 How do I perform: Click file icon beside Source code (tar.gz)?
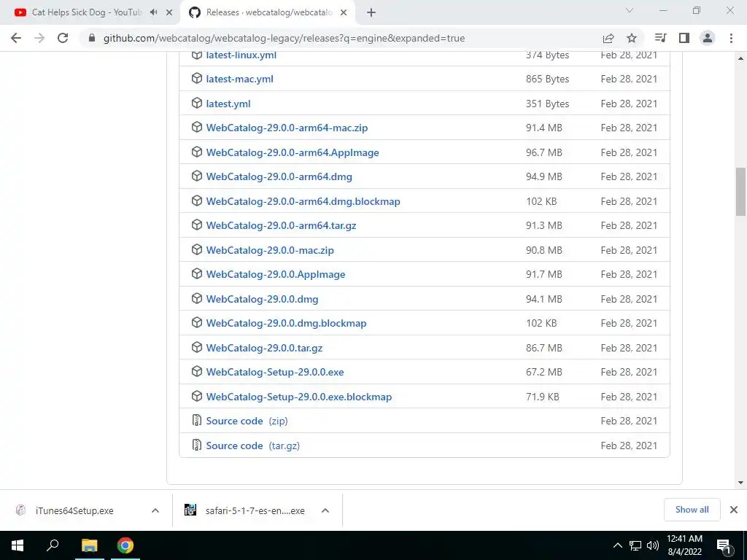(x=196, y=445)
